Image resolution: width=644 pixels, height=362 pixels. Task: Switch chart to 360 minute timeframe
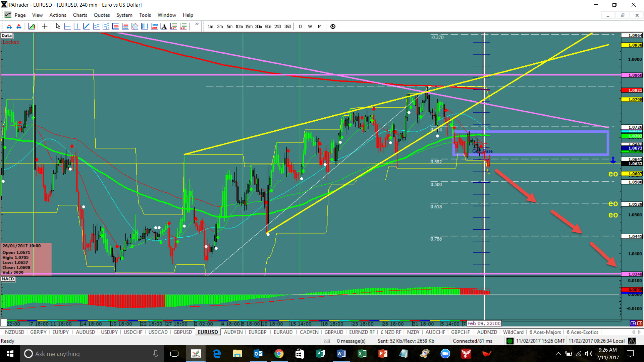point(288,26)
